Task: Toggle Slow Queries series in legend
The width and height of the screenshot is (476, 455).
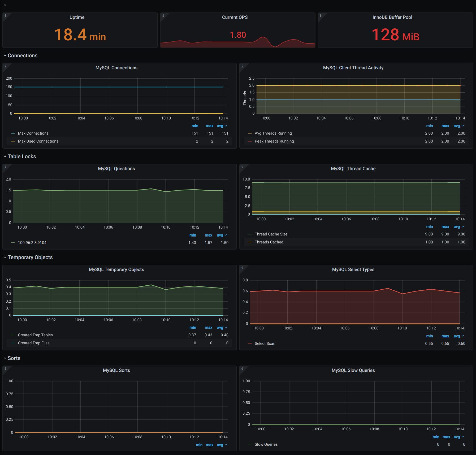Action: pyautogui.click(x=266, y=444)
